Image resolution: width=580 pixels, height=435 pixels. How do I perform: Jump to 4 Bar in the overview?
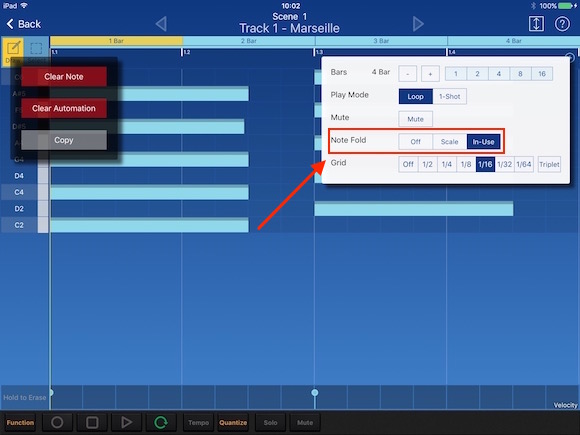513,41
